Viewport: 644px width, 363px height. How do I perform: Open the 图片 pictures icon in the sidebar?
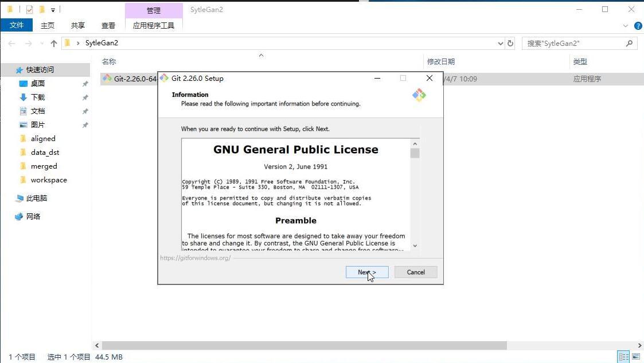24,125
